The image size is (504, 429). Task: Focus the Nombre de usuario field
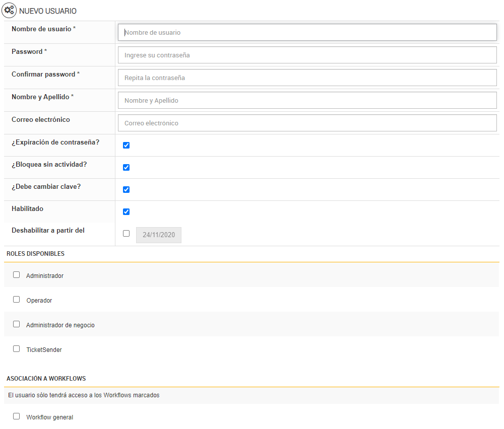[x=307, y=32]
